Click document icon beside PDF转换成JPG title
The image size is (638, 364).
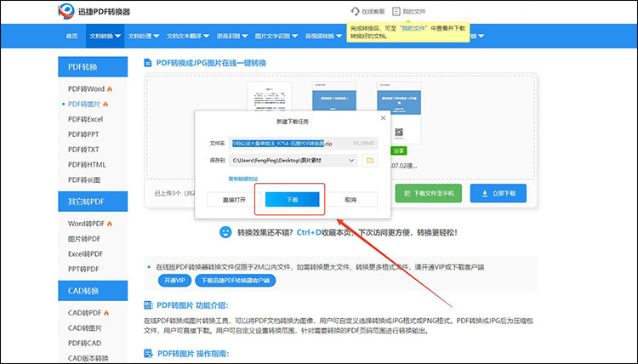(148, 63)
